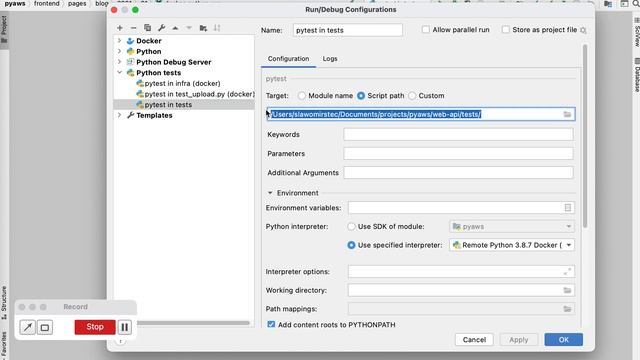Select Module name target radio
This screenshot has height=360, width=640.
click(302, 96)
